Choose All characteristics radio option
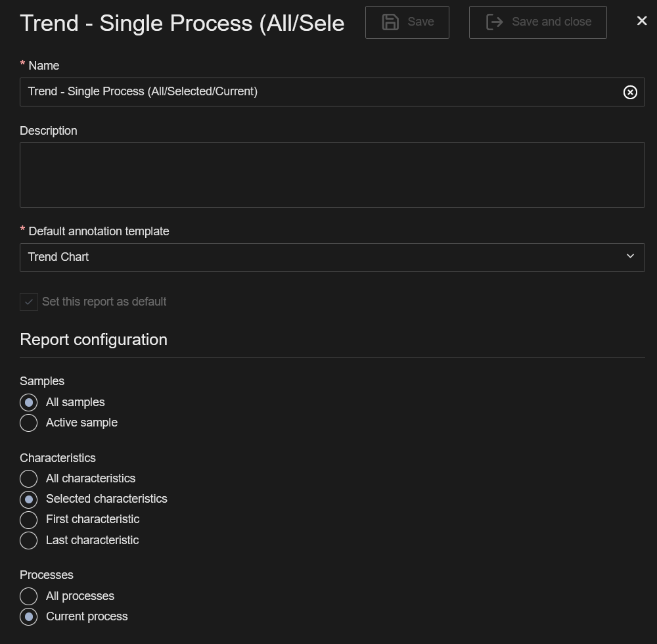Viewport: 657px width, 644px height. 29,478
